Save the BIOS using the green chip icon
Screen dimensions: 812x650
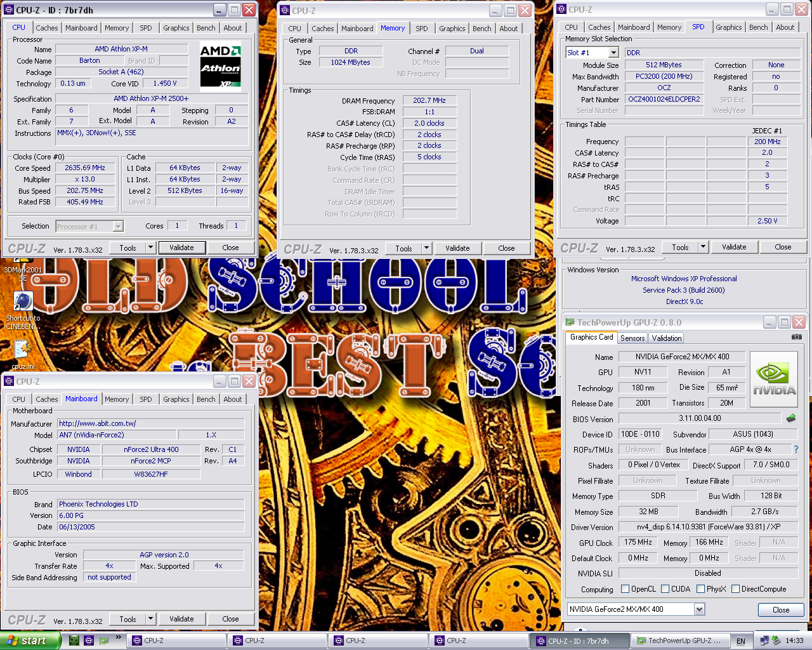[791, 418]
